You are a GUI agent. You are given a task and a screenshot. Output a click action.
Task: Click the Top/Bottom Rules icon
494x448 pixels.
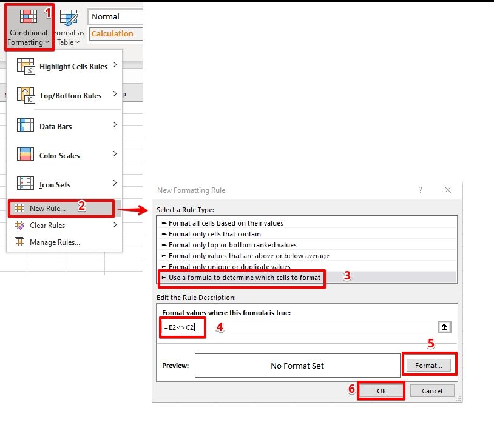pos(25,95)
